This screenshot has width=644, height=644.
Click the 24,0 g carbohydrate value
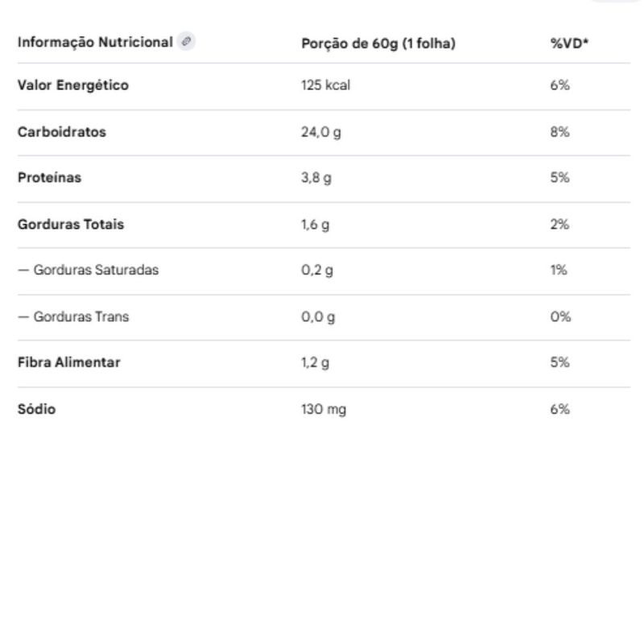tap(321, 132)
